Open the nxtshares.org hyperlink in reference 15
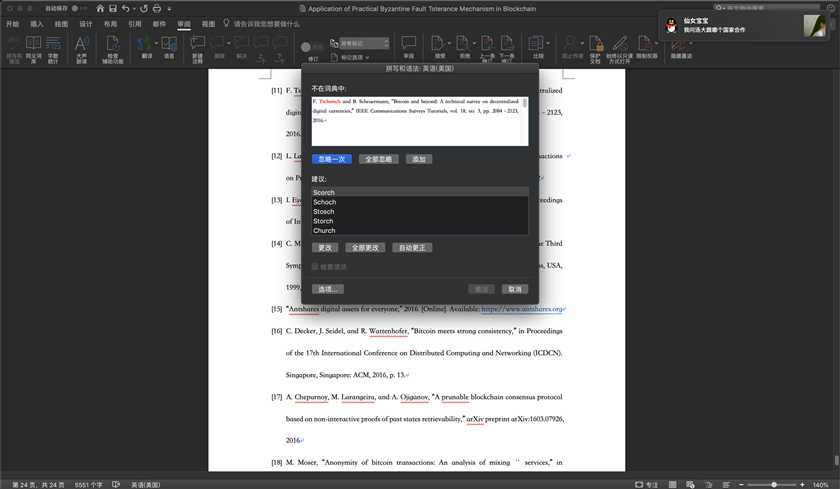This screenshot has width=840, height=489. tap(523, 309)
